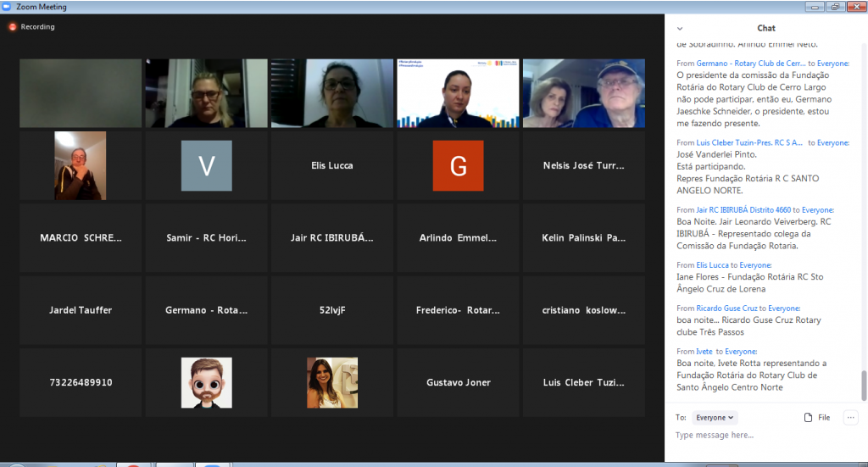Click the chat panel vertical scrollbar thumb
The height and width of the screenshot is (467, 868).
[x=864, y=385]
